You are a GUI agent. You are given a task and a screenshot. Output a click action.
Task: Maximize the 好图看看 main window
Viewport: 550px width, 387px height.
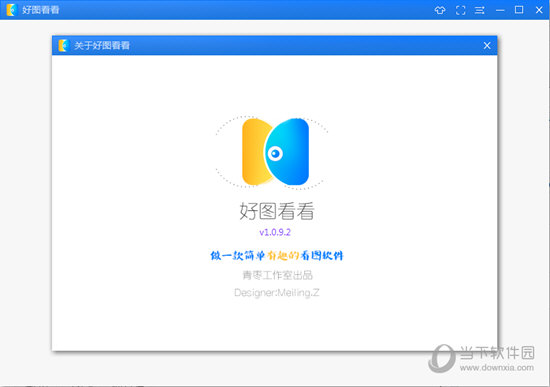[519, 10]
